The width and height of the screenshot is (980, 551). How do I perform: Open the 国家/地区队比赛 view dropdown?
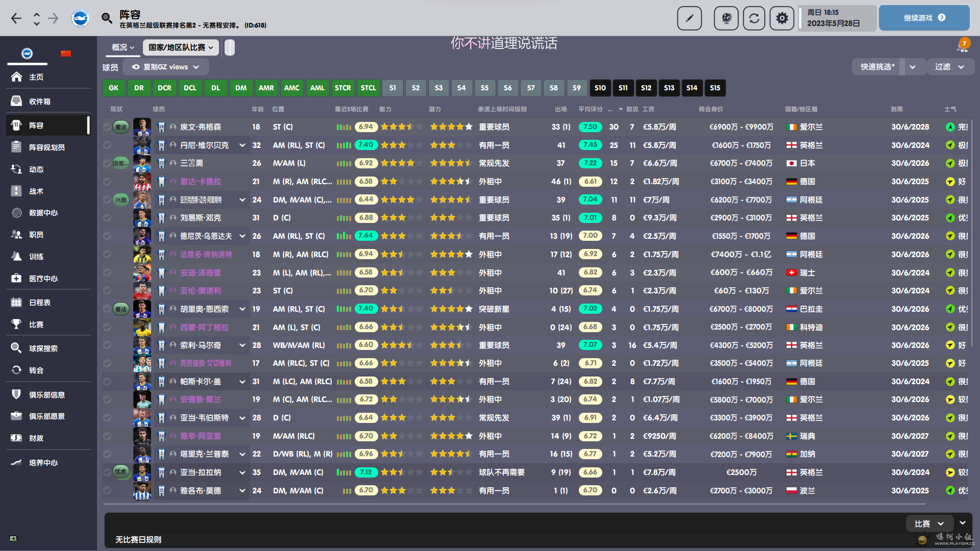[x=181, y=47]
